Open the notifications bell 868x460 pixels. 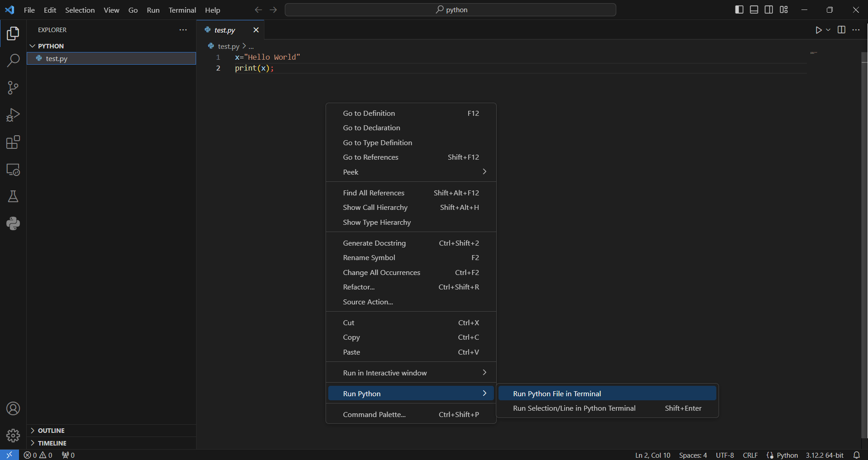click(857, 455)
